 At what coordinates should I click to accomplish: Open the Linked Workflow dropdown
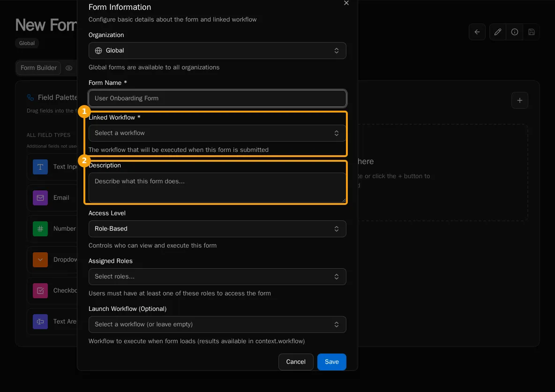[x=217, y=133]
